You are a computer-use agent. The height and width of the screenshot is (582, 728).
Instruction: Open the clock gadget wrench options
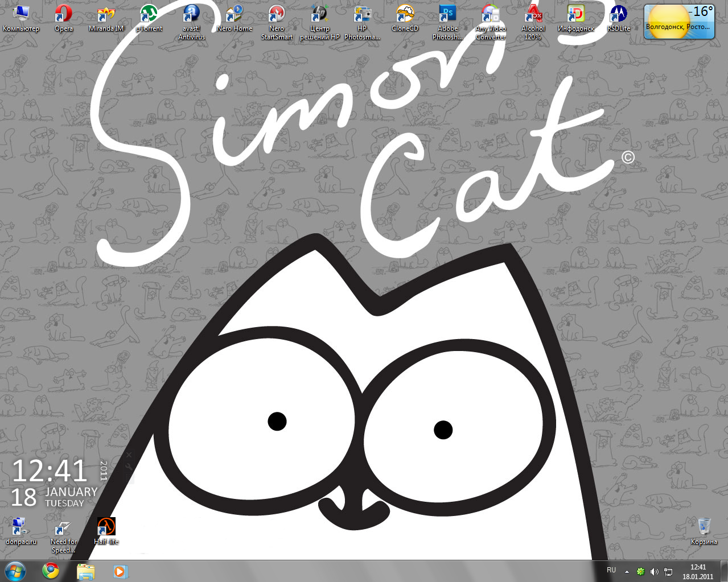[129, 465]
